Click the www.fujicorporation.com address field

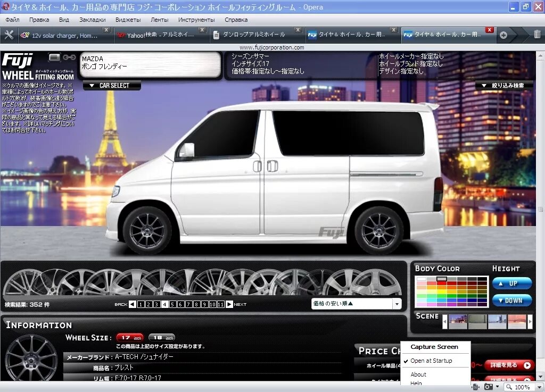[x=272, y=47]
